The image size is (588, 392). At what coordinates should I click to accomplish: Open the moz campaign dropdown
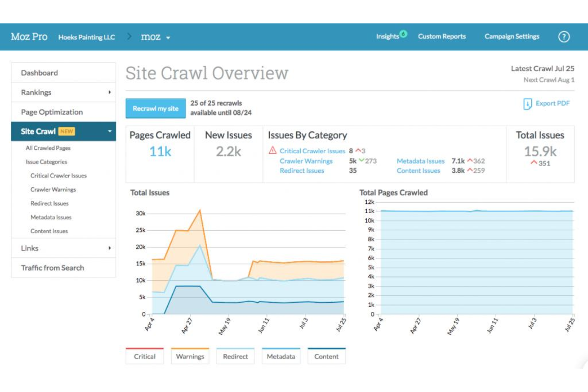coord(155,37)
